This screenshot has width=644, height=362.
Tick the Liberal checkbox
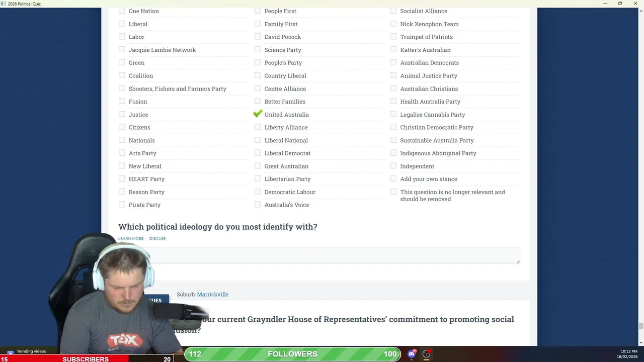pyautogui.click(x=122, y=24)
